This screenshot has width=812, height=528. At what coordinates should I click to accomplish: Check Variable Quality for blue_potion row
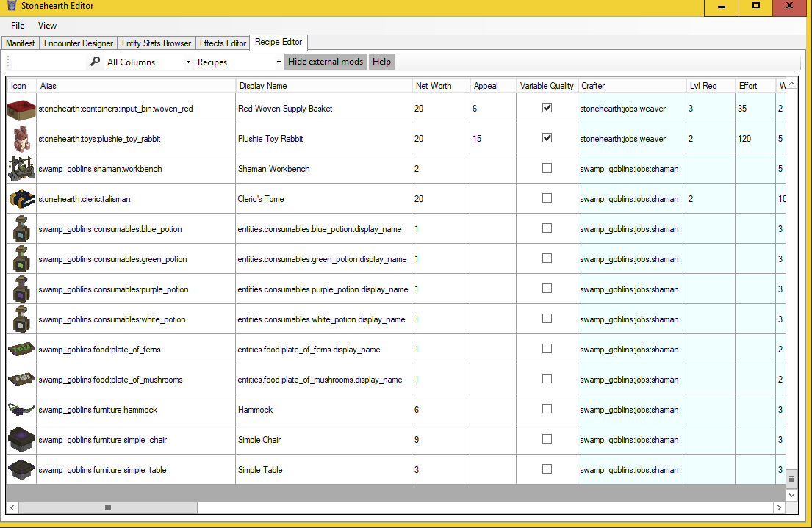point(547,228)
